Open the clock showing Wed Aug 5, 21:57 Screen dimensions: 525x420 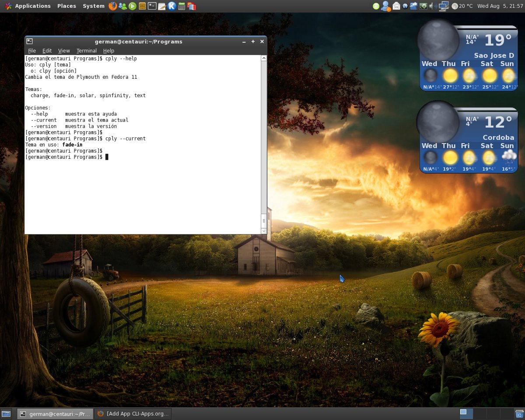(499, 6)
